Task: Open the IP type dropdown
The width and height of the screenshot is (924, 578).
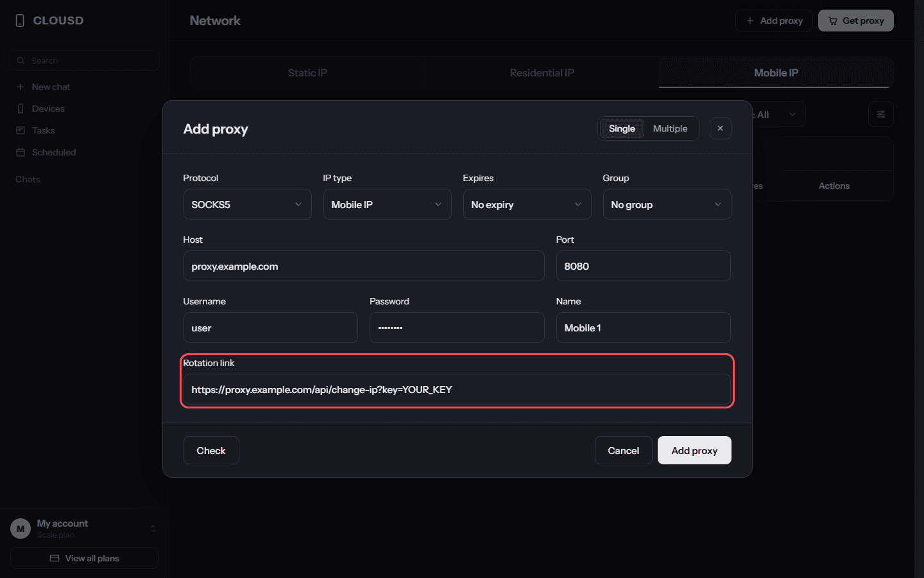Action: [x=388, y=204]
